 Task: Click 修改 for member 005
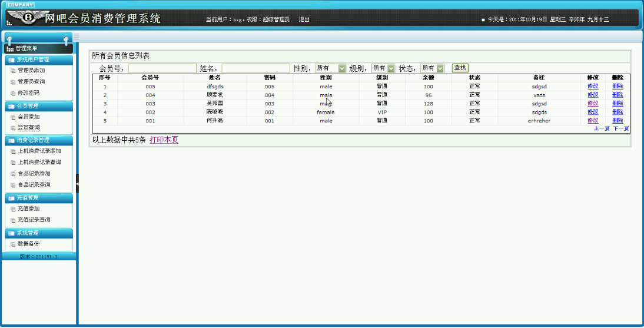(593, 87)
